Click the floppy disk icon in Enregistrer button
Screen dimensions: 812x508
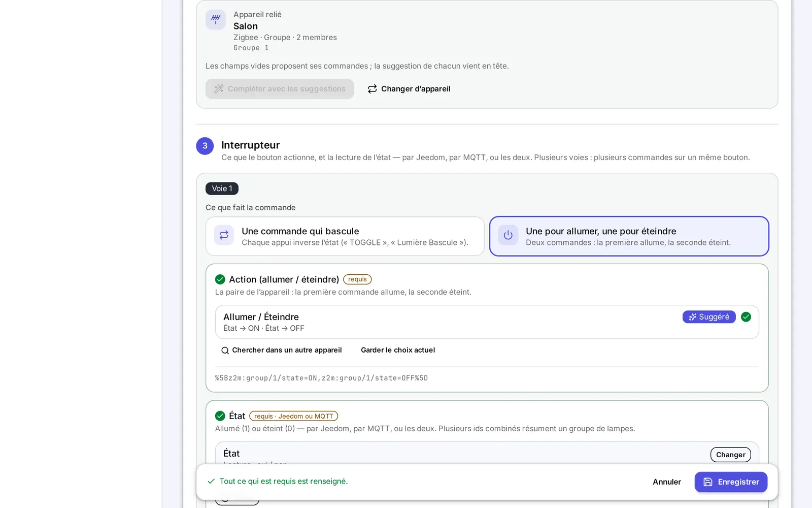pos(708,482)
